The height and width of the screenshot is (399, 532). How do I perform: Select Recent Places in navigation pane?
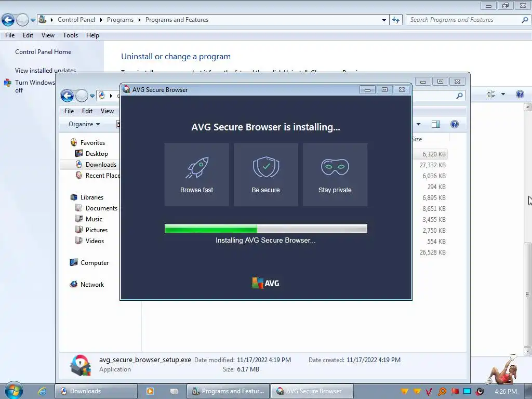click(x=102, y=176)
